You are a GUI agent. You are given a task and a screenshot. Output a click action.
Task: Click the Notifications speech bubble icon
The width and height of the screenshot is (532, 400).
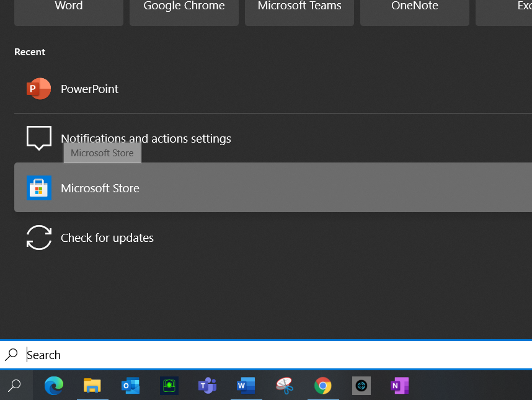click(x=39, y=138)
